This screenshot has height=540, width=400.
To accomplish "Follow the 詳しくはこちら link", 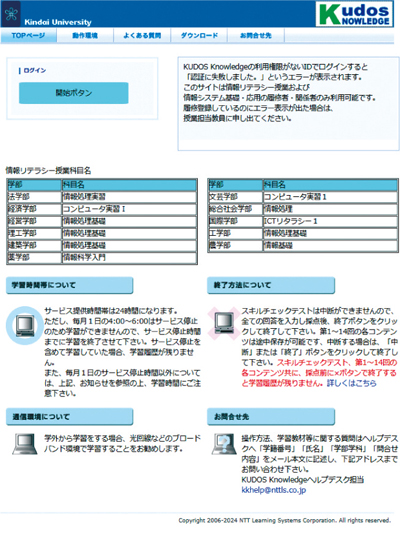I will 351,383.
